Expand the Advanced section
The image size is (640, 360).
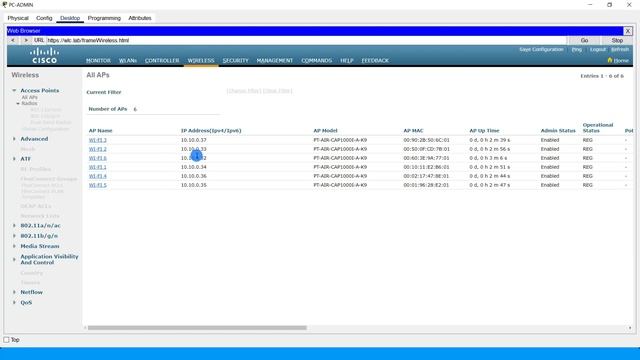[x=14, y=139]
